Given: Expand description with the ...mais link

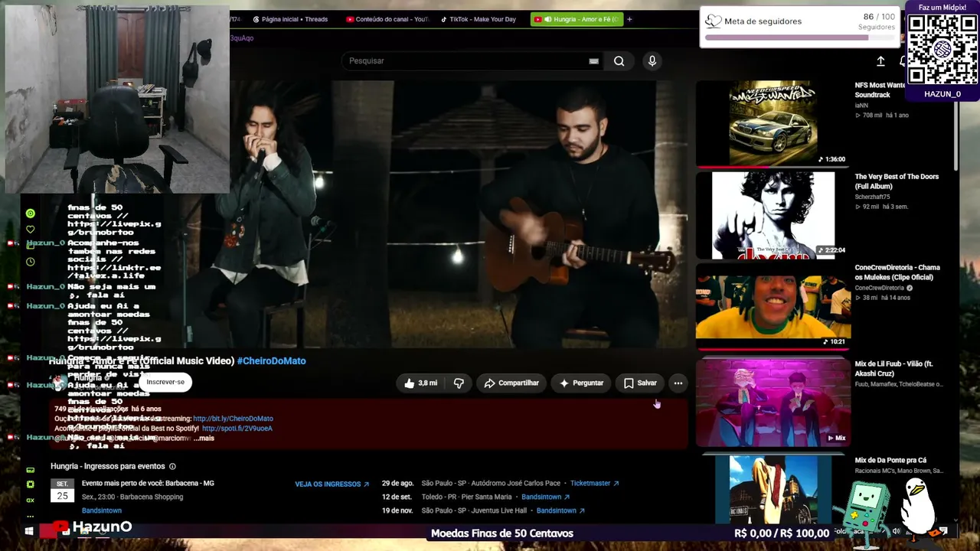Looking at the screenshot, I should point(204,439).
